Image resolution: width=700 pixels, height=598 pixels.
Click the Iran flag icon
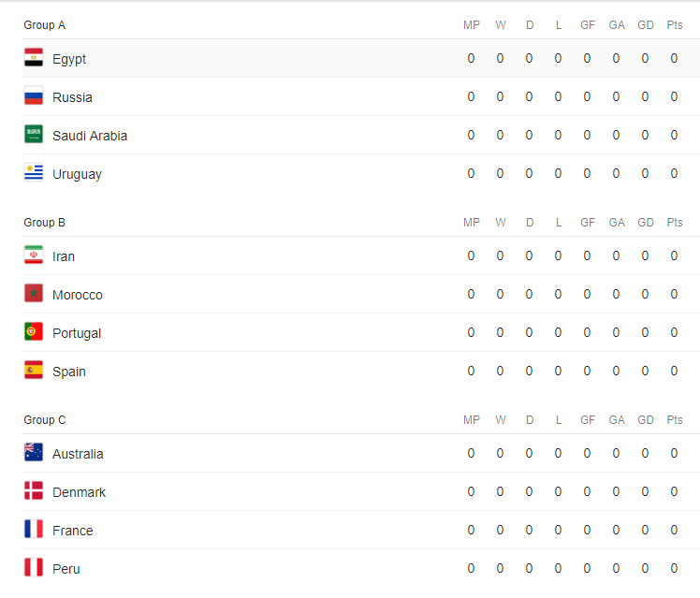[x=34, y=255]
